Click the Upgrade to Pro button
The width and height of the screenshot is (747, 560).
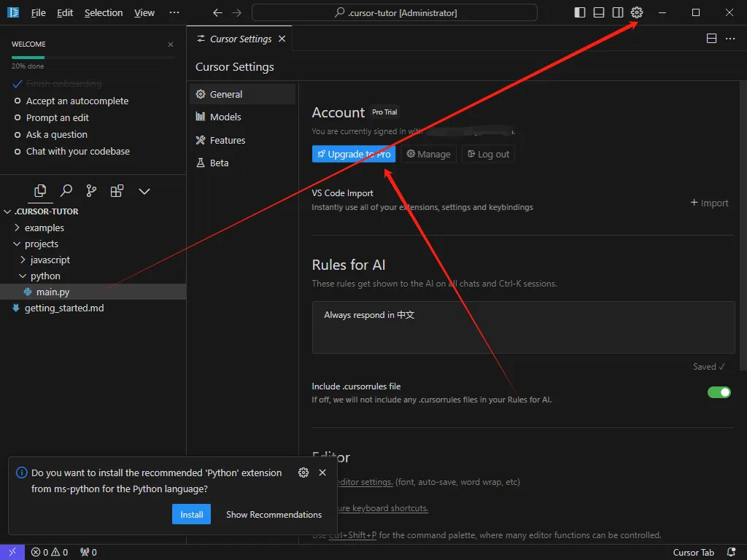pos(354,154)
